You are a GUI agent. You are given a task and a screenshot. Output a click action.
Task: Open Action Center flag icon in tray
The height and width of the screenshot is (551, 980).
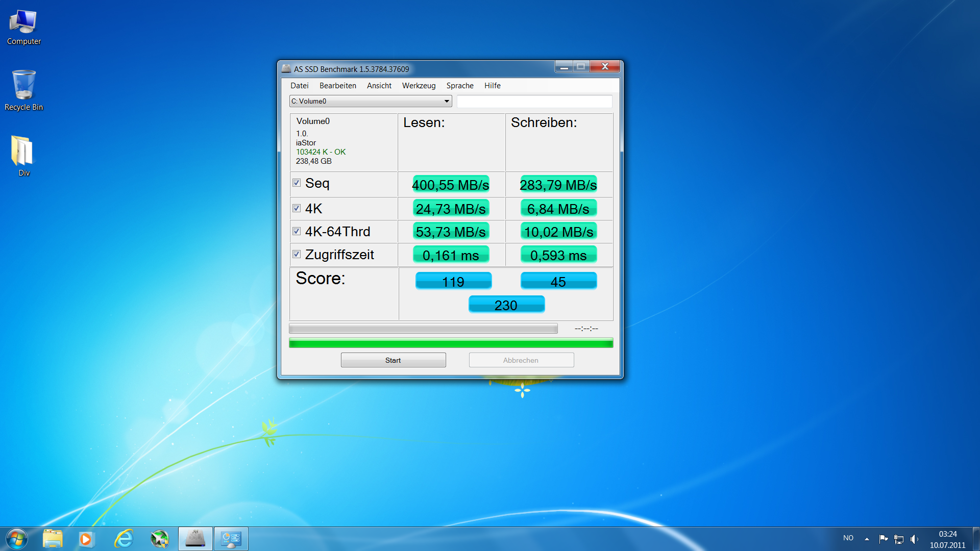point(883,539)
